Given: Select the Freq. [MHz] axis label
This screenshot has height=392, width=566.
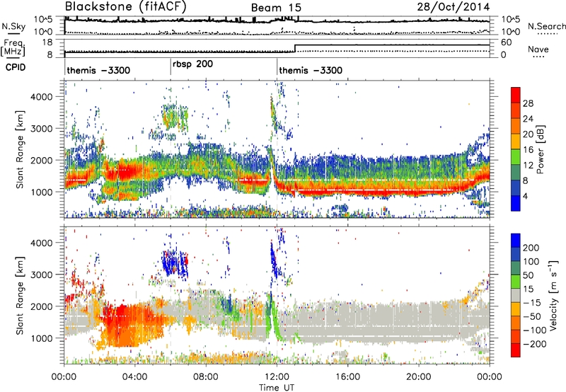Looking at the screenshot, I should (x=13, y=48).
